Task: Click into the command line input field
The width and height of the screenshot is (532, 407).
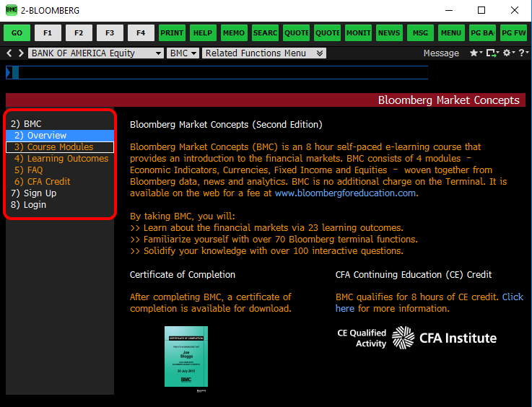Action: 217,73
